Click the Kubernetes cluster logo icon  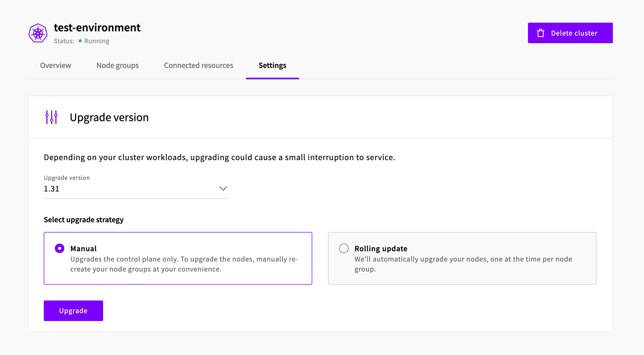pyautogui.click(x=38, y=33)
